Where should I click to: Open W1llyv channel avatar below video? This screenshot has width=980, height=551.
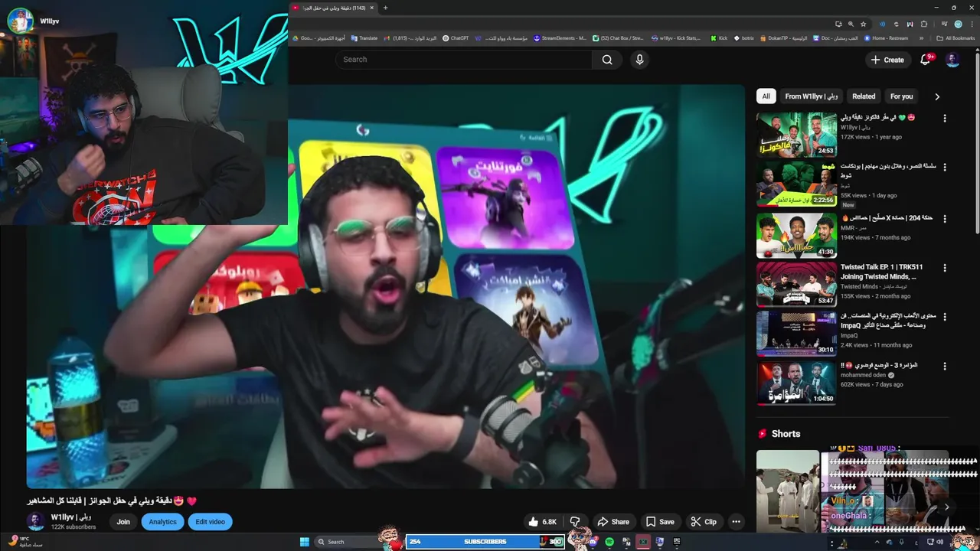[x=36, y=522]
